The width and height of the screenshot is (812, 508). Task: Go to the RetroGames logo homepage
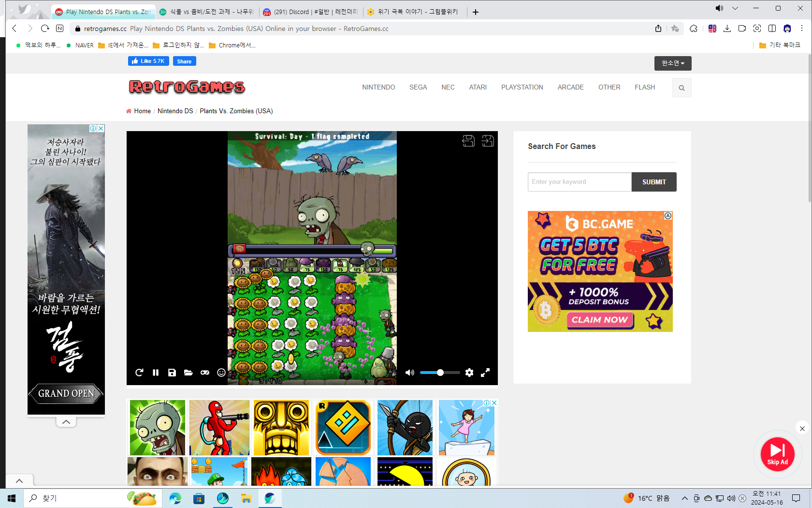point(187,87)
